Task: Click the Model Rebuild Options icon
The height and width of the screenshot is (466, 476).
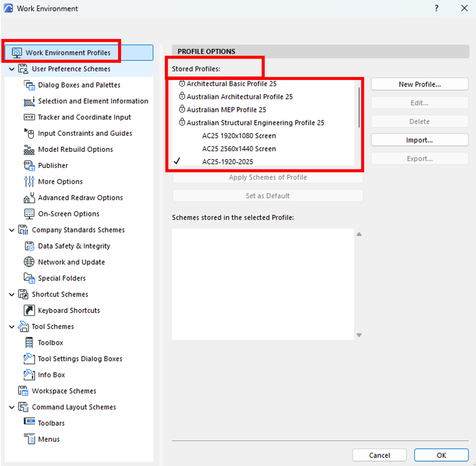Action: point(29,149)
